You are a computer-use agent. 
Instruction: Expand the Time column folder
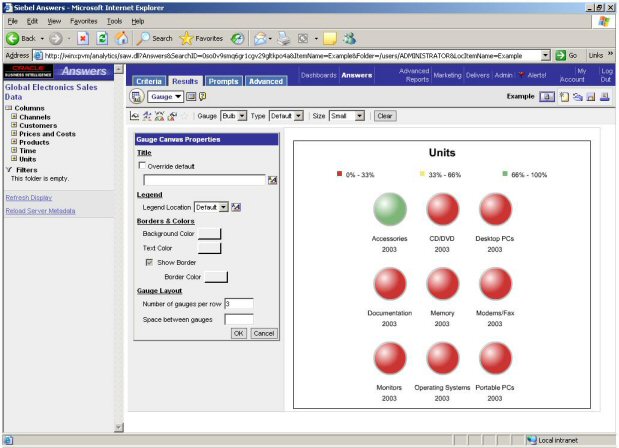(x=14, y=150)
